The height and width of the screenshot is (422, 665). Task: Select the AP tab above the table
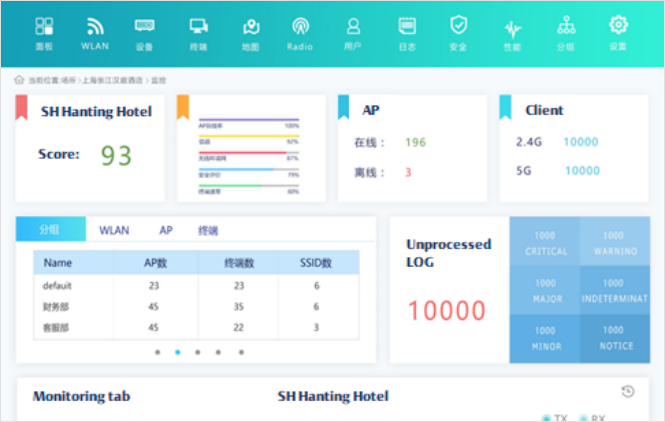point(166,230)
